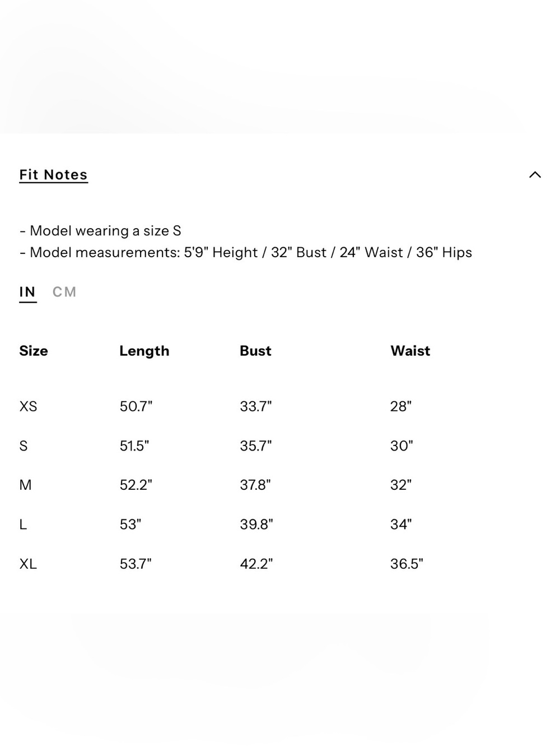Click the 35.7" bust value

pyautogui.click(x=255, y=446)
